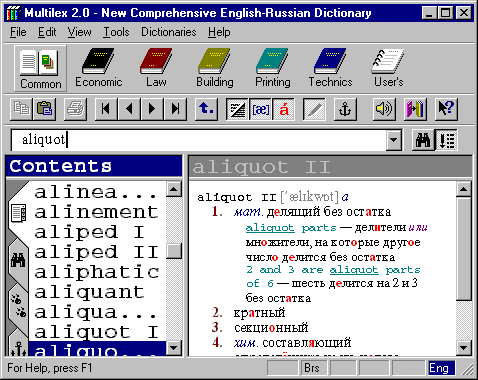Image resolution: width=478 pixels, height=380 pixels.
Task: Choose the Building dictionary icon
Action: point(215,68)
